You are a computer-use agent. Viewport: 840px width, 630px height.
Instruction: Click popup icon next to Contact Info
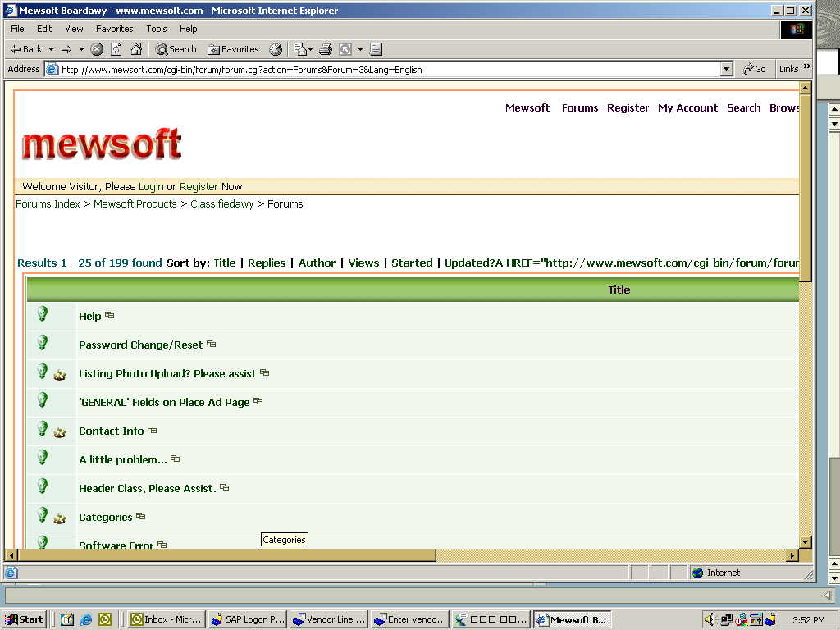click(x=152, y=430)
